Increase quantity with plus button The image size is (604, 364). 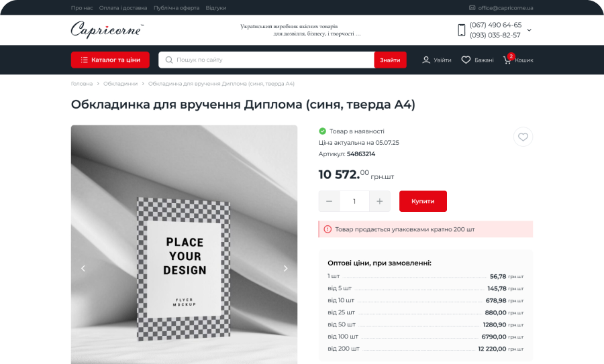[380, 201]
